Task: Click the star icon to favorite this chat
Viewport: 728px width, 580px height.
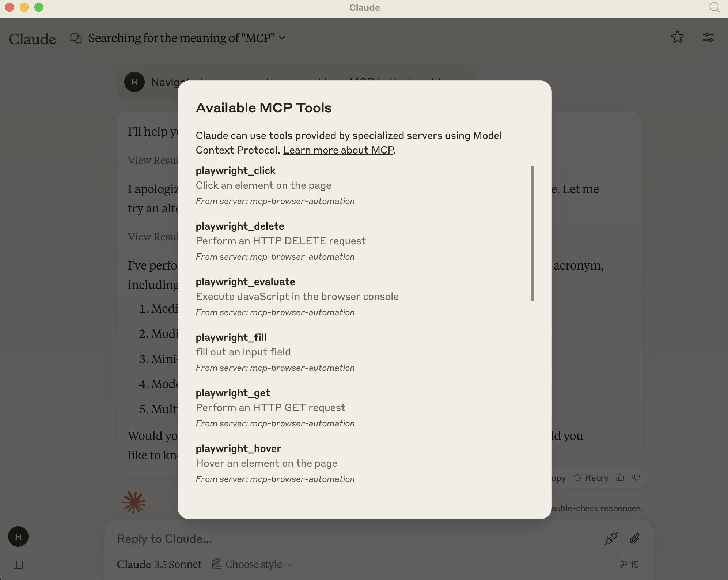Action: (x=678, y=38)
